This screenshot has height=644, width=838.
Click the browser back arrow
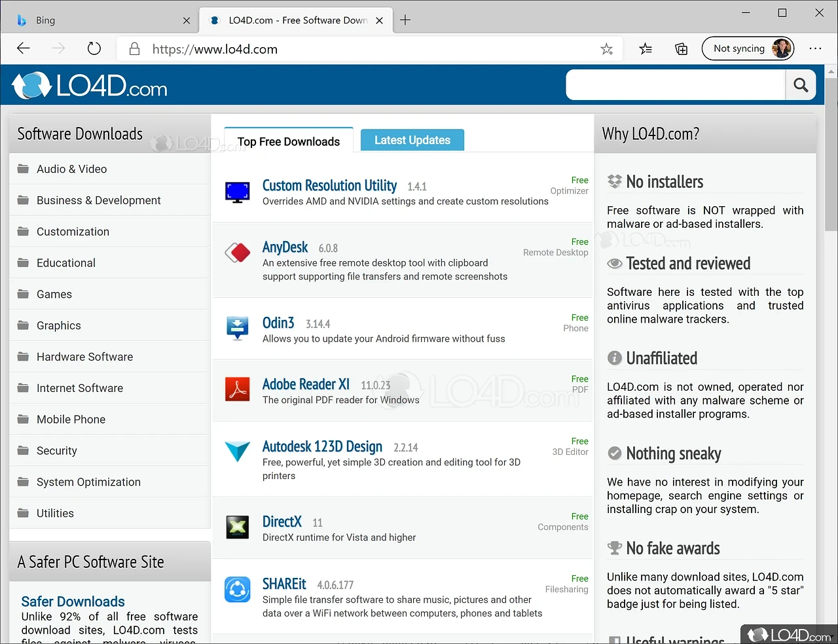point(24,48)
